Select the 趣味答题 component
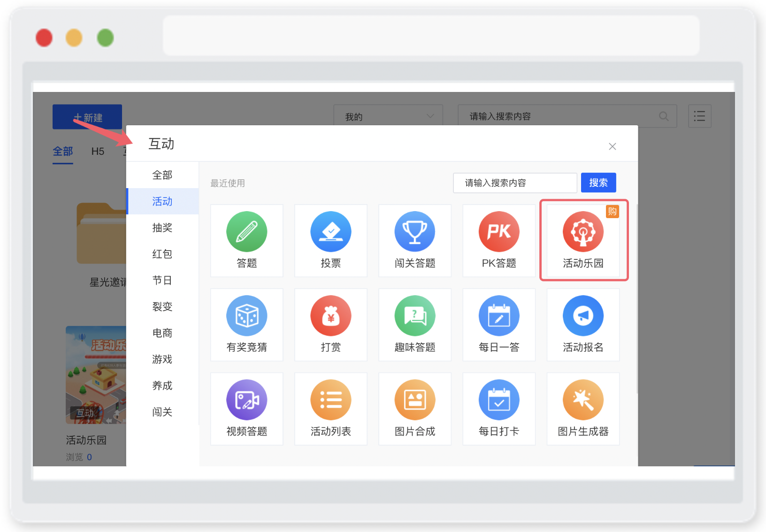Screen dimensions: 766x532 coord(415,325)
